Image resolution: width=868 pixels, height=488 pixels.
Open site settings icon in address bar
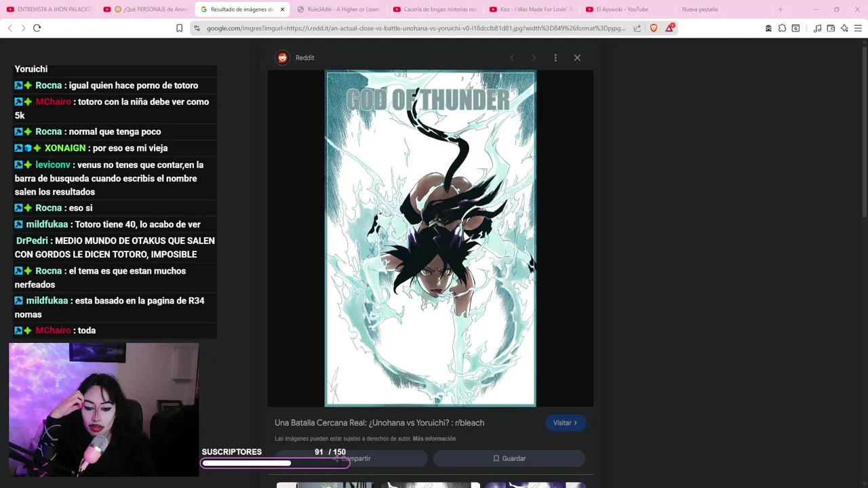(197, 28)
